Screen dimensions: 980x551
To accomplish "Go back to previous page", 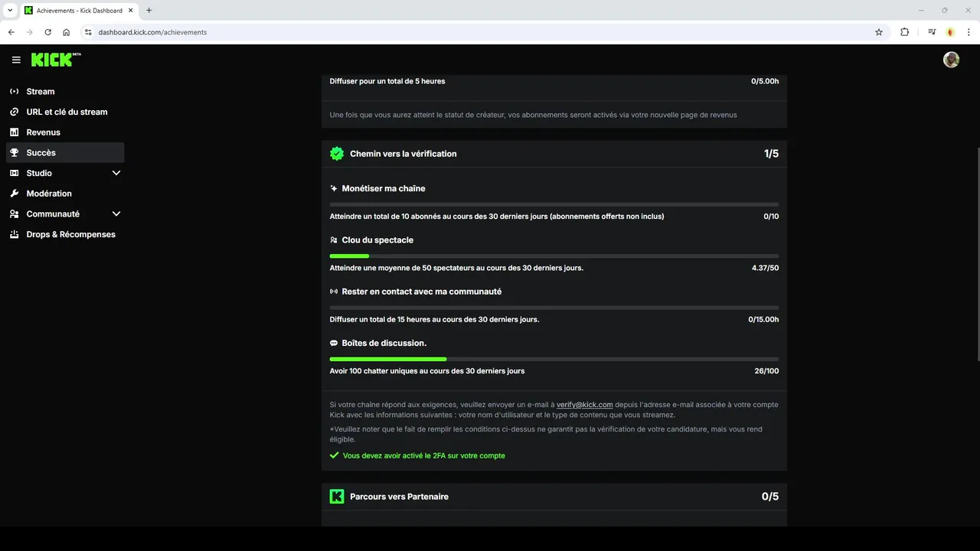I will 11,32.
